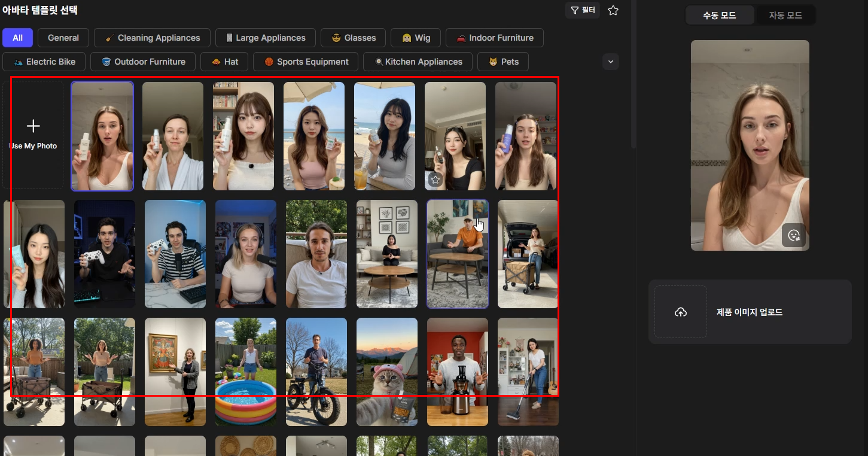Select woman seated on sofa behind round table
Image resolution: width=868 pixels, height=456 pixels.
[x=387, y=254]
